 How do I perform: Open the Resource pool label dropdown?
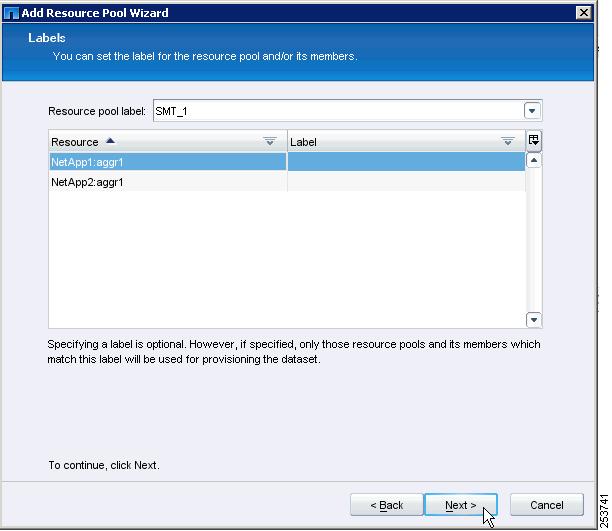click(x=532, y=111)
